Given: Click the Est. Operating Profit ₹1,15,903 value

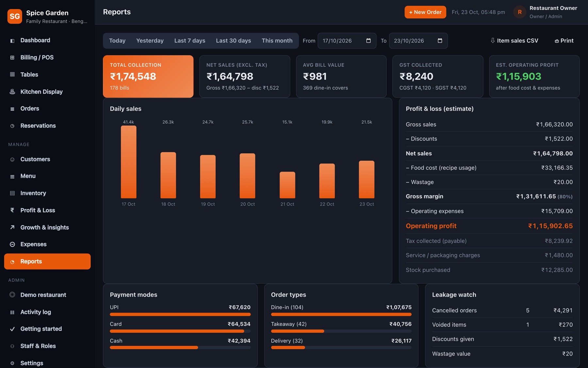Looking at the screenshot, I should [x=519, y=77].
